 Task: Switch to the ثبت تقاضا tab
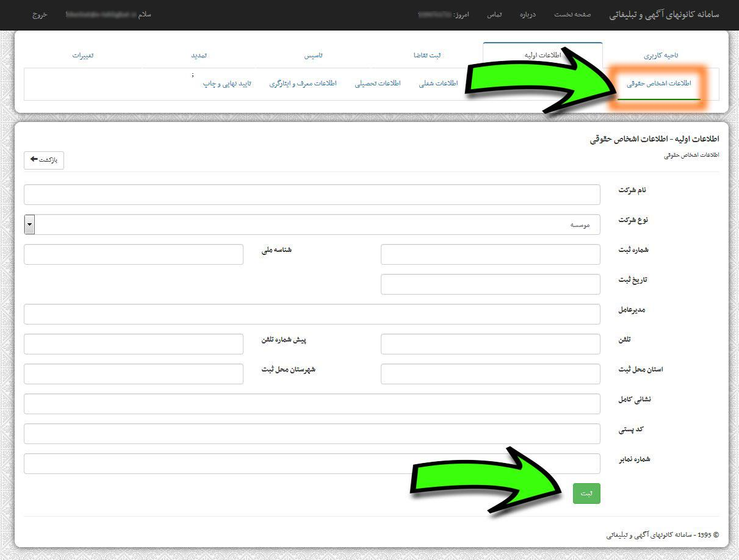(427, 56)
